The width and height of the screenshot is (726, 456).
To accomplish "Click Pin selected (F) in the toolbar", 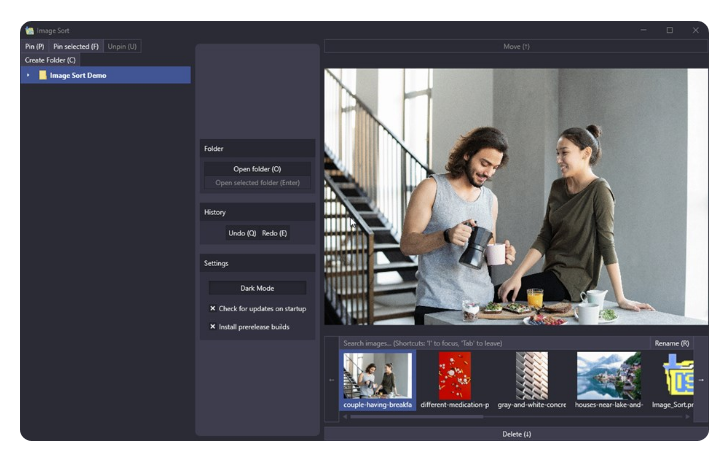I will [76, 46].
